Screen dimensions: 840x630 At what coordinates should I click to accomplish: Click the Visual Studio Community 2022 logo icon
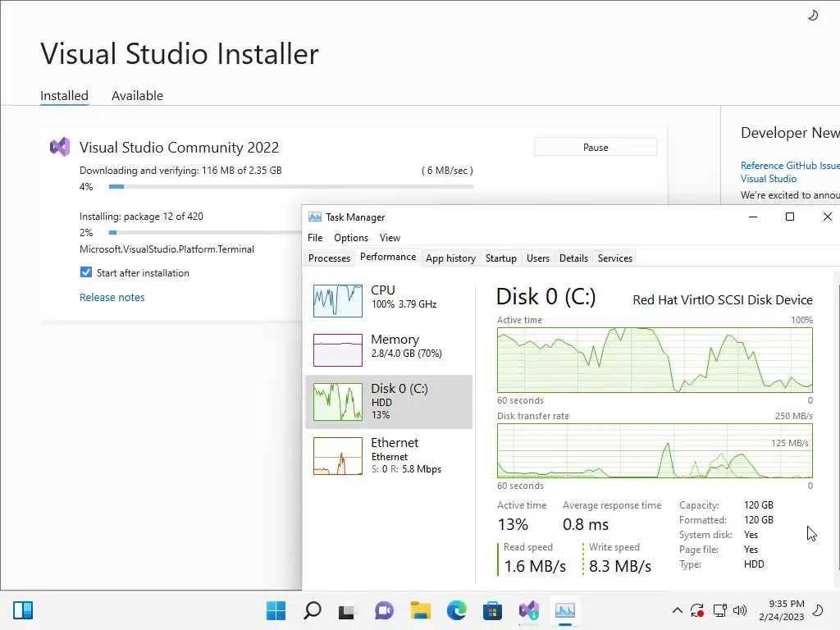click(60, 147)
